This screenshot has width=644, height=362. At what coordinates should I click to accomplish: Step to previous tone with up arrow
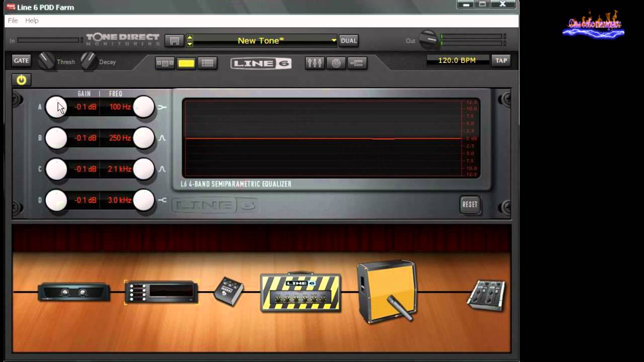(x=190, y=37)
